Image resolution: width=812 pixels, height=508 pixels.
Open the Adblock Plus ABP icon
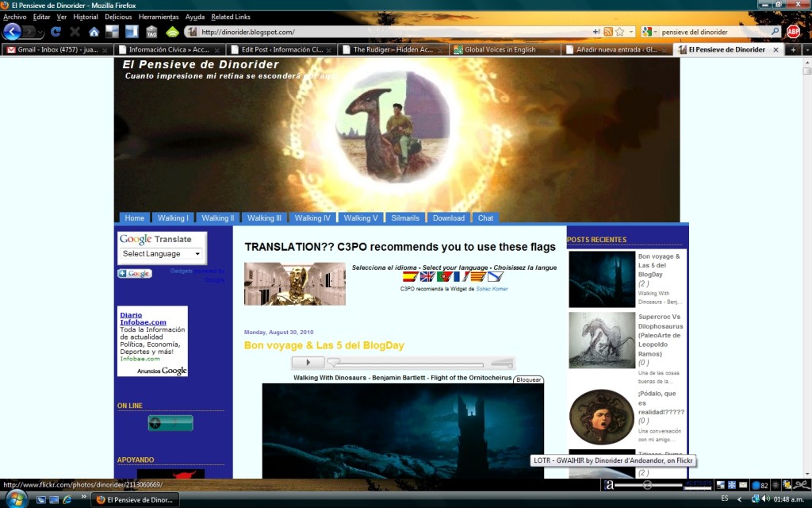(x=793, y=32)
